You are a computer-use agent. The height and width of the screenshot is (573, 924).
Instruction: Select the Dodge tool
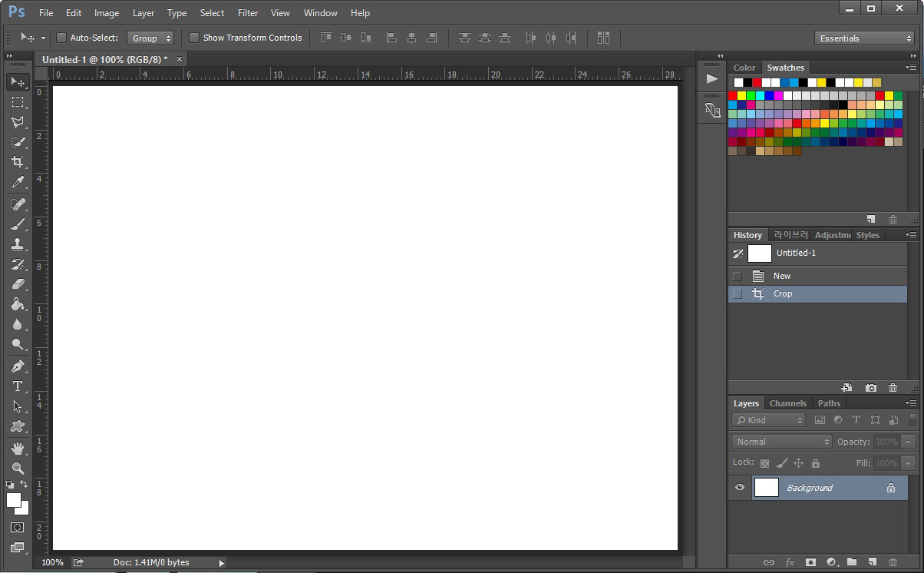[x=18, y=344]
